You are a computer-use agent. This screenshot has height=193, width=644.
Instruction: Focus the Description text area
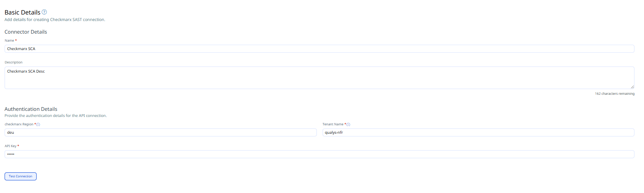point(319,78)
